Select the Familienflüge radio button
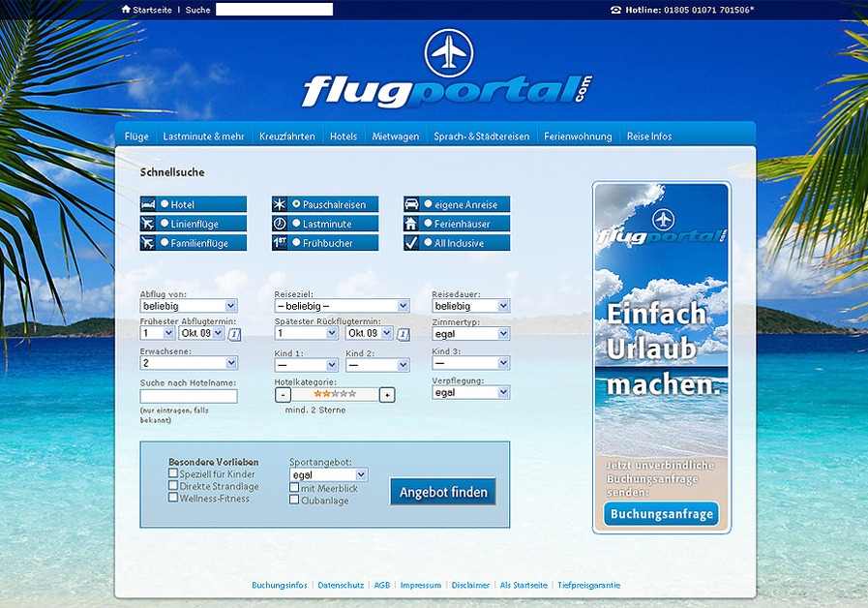 (165, 243)
